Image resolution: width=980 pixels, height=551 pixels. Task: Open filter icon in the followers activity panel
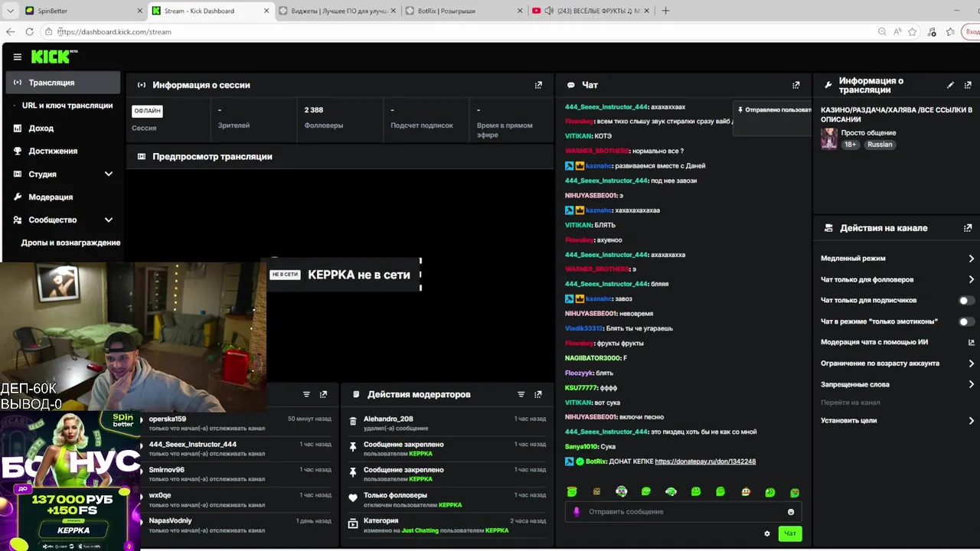coord(306,395)
